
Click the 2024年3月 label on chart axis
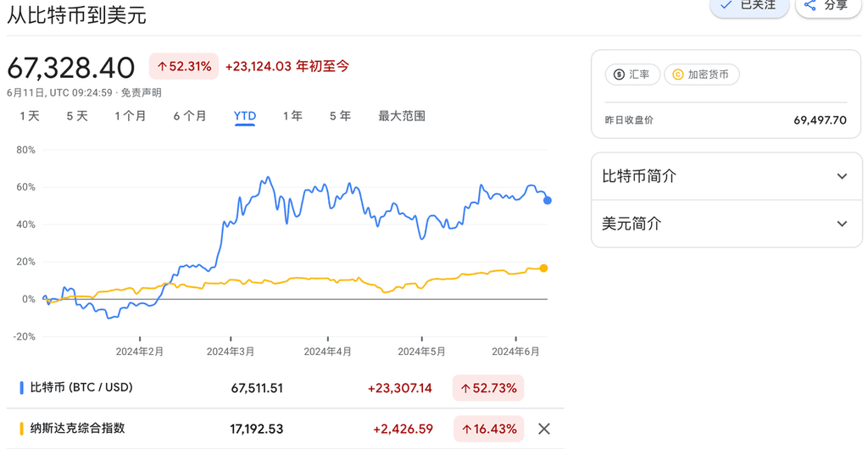click(231, 351)
